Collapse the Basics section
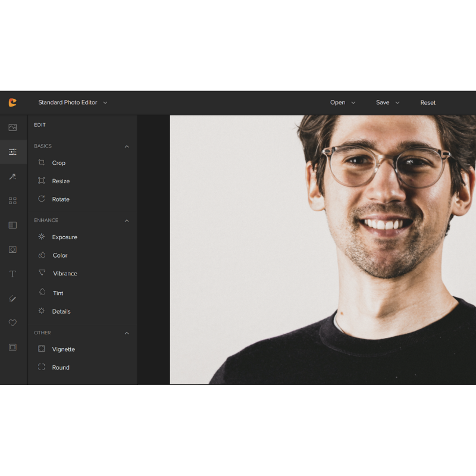 pyautogui.click(x=126, y=146)
